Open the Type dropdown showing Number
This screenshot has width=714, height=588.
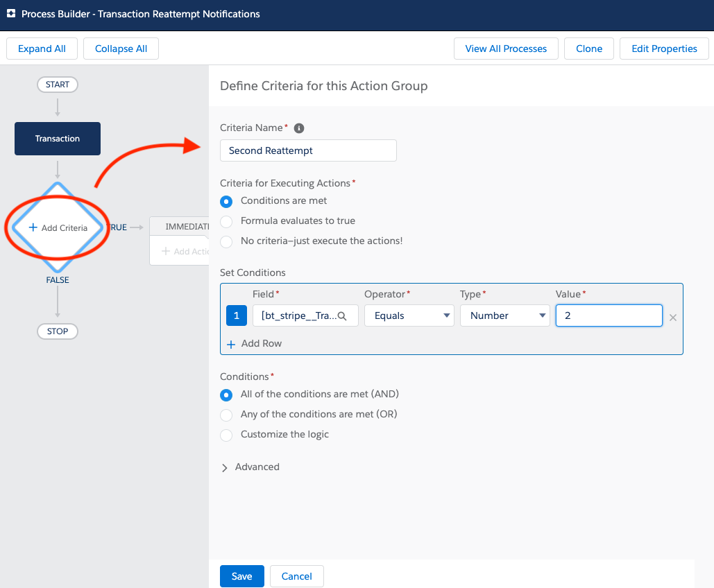(504, 315)
